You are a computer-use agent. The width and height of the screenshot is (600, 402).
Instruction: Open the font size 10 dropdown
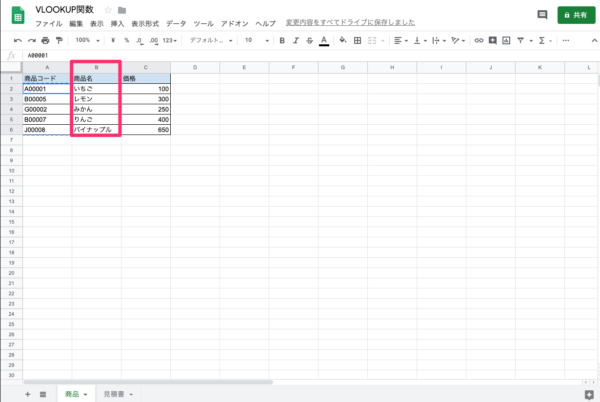(257, 40)
